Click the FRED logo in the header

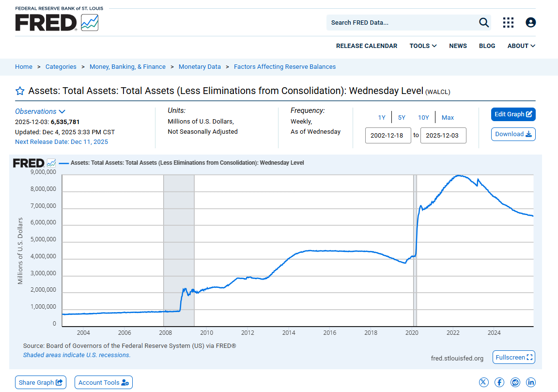click(x=57, y=23)
